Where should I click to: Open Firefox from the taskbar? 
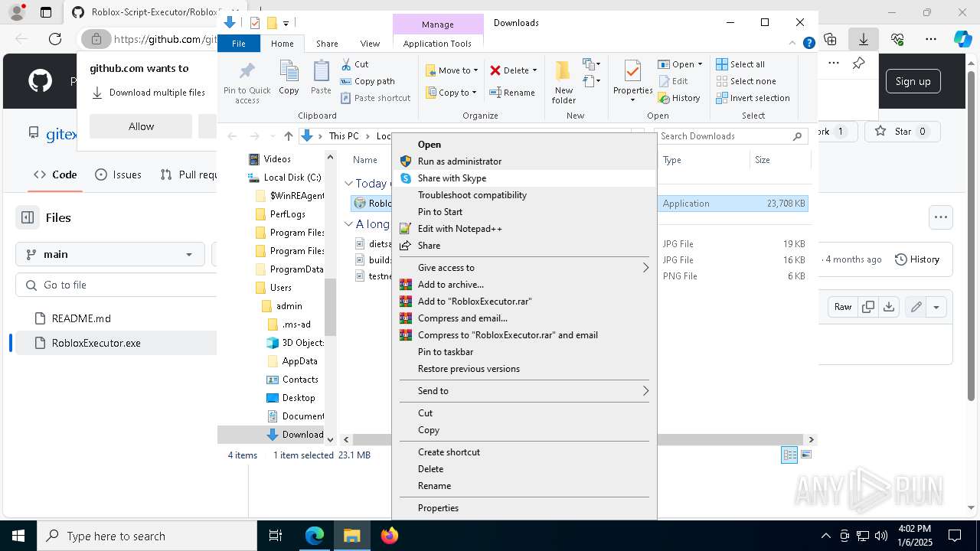click(x=390, y=536)
